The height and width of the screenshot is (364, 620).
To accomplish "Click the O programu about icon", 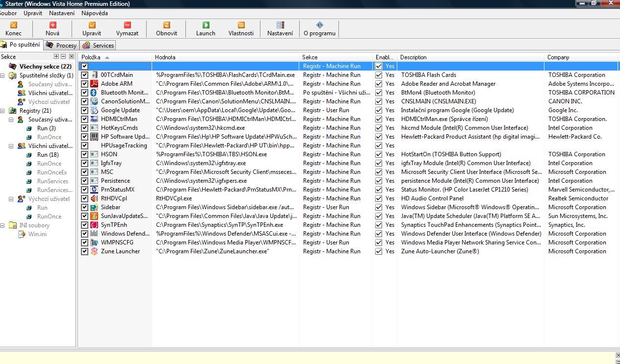I will [x=319, y=25].
